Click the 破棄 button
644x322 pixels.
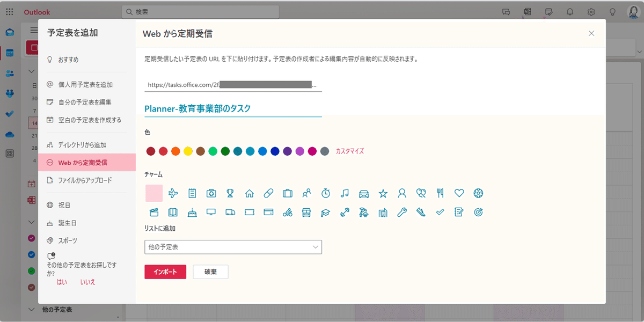(x=211, y=272)
